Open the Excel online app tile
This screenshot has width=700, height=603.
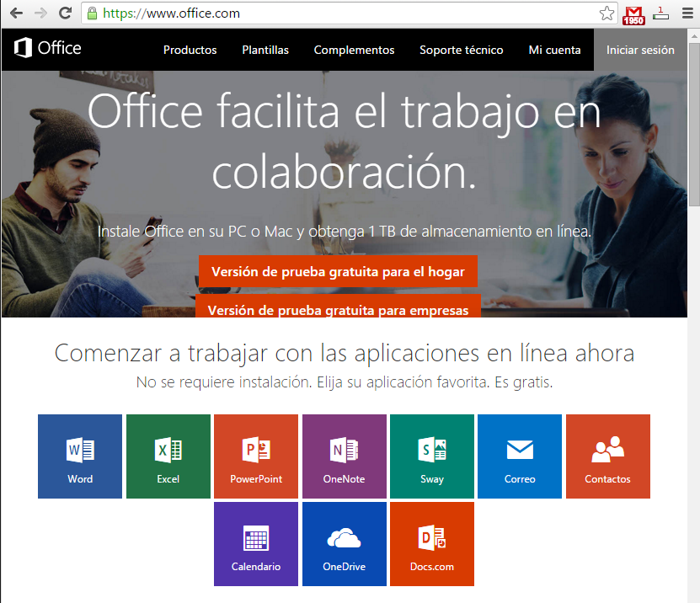168,456
